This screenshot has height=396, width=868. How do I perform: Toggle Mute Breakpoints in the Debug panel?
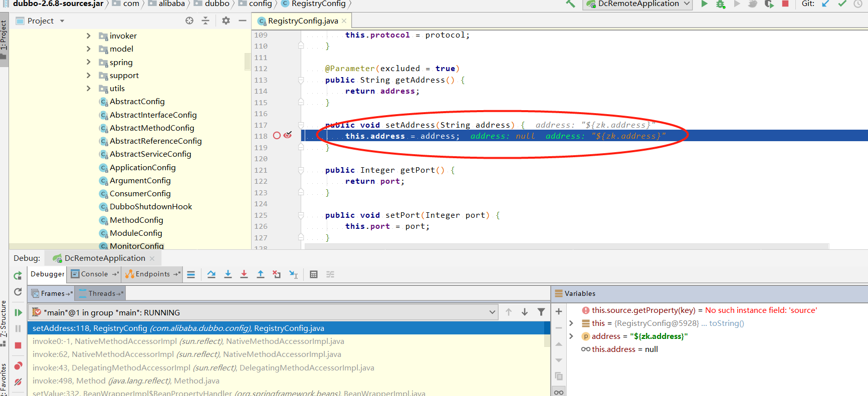pyautogui.click(x=18, y=382)
